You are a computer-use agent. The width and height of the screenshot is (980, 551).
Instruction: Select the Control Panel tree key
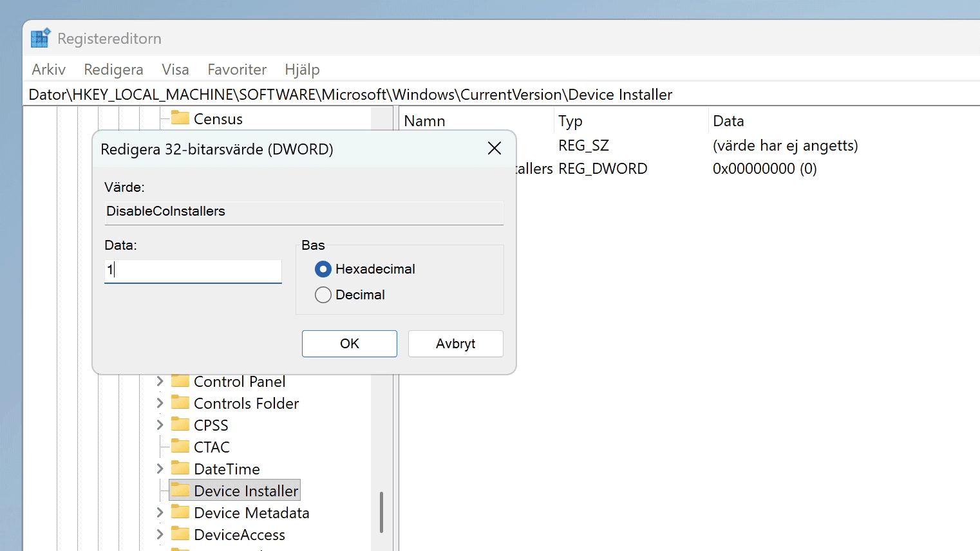240,382
